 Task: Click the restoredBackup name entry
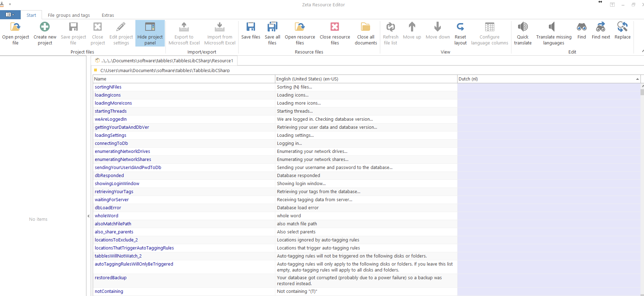click(x=111, y=278)
